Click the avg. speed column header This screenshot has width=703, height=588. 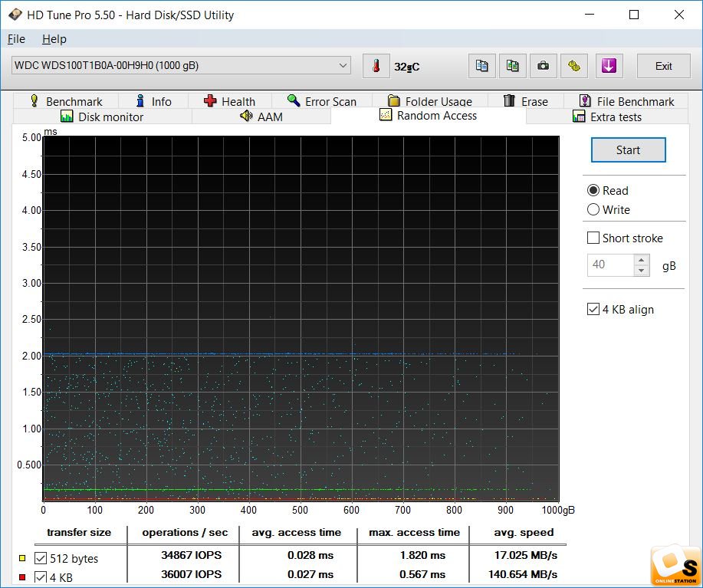pos(524,533)
